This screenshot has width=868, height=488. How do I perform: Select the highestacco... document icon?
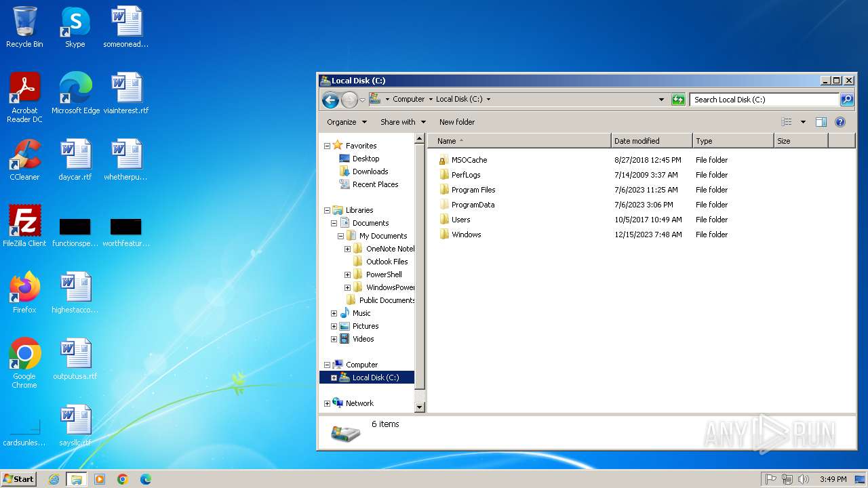(75, 293)
